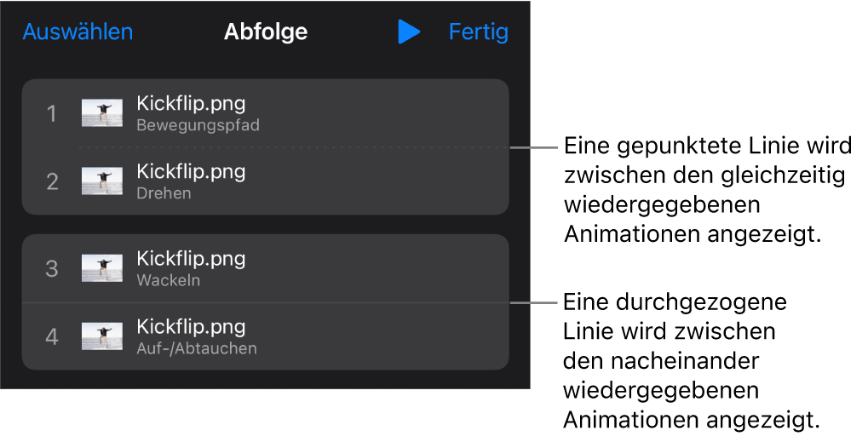This screenshot has width=868, height=442.
Task: Click thumbnail of the Bewegungspfad animation
Action: [102, 113]
